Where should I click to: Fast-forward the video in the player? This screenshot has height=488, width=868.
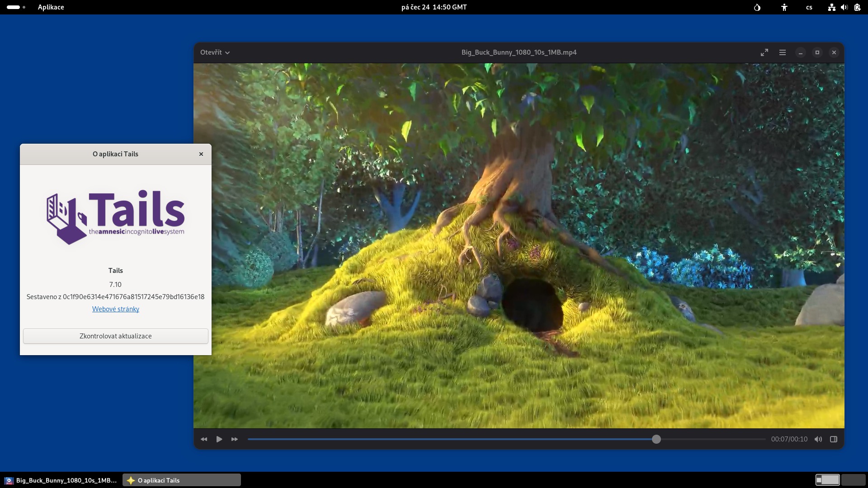[x=235, y=439]
